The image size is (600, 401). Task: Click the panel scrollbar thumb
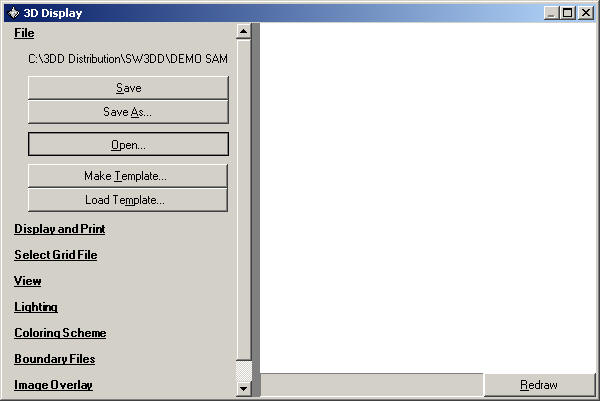point(244,200)
